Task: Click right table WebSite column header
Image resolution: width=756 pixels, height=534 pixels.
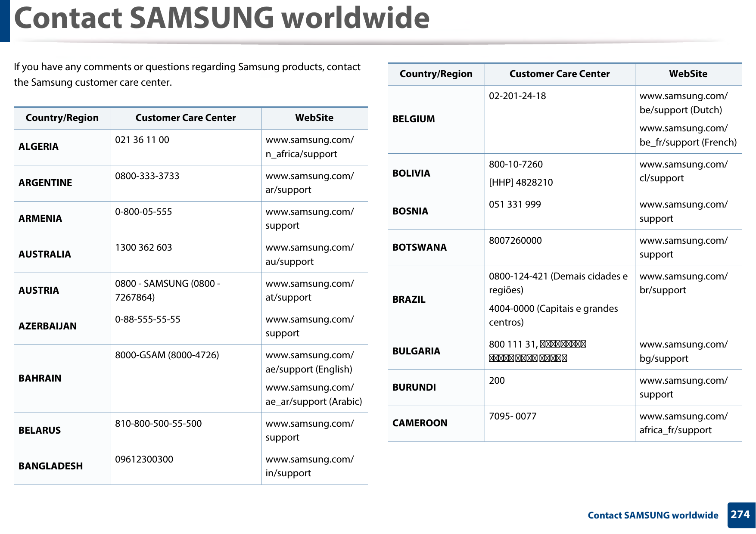Action: click(x=688, y=74)
